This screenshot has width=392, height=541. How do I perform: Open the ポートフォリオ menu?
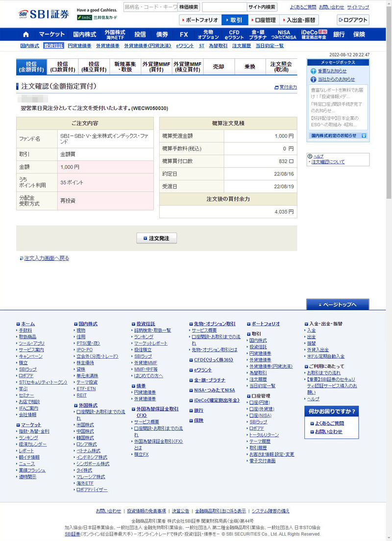(200, 20)
